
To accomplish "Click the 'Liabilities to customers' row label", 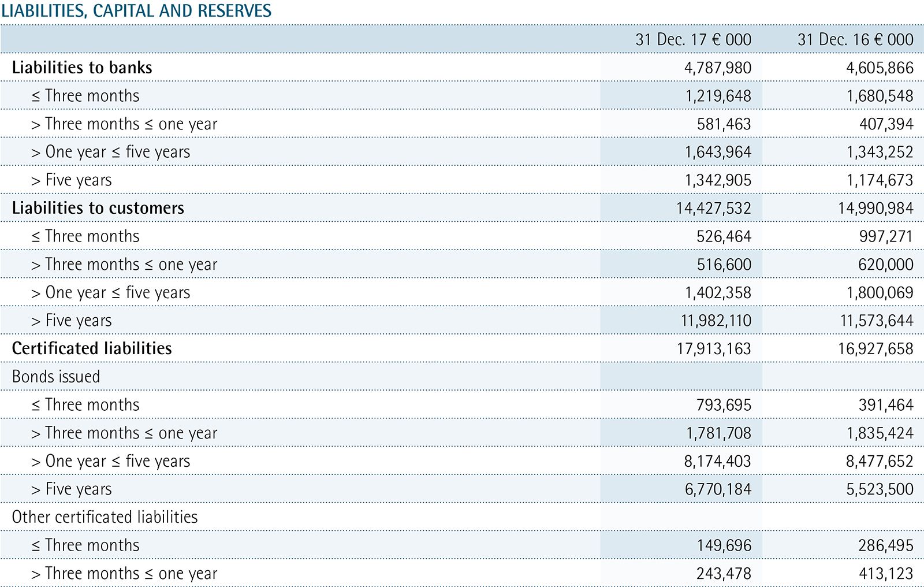I will click(98, 208).
